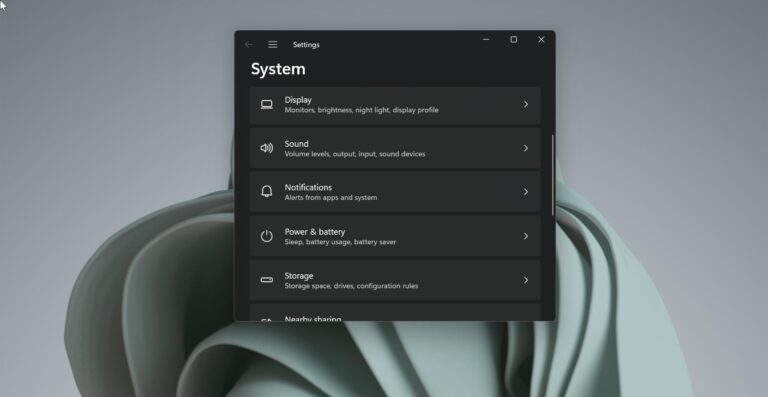
Task: Click 'Volume levels, output, input, sound devices' text
Action: 355,154
